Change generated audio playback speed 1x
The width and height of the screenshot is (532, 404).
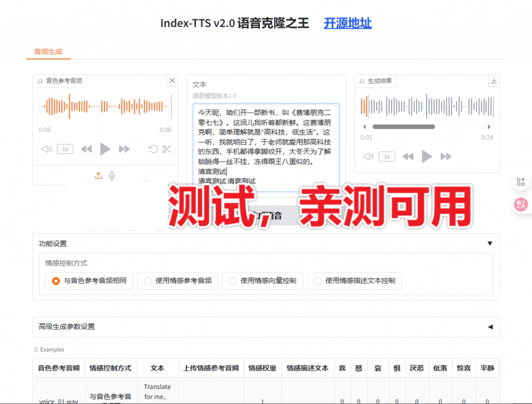pos(387,157)
